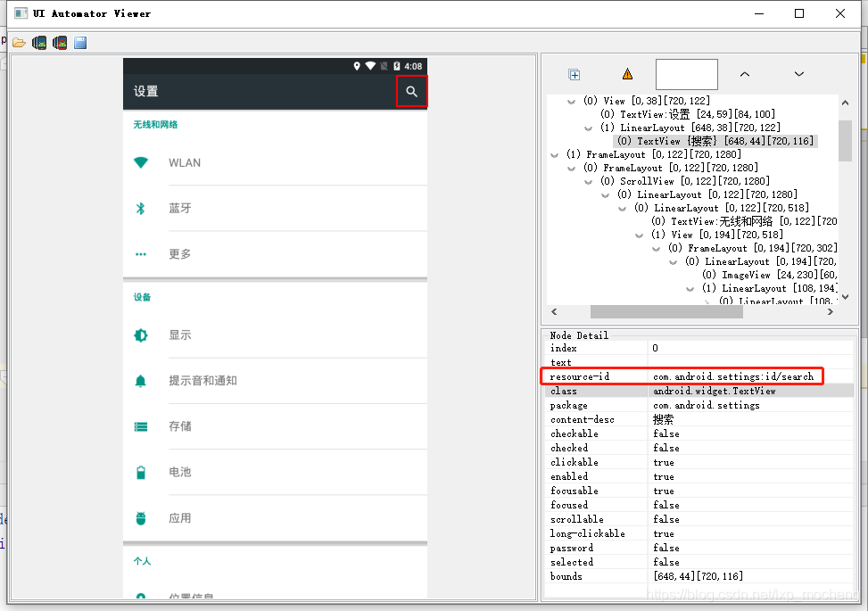868x611 pixels.
Task: Click the tree's vertical scrollbar thumb
Action: 846,141
